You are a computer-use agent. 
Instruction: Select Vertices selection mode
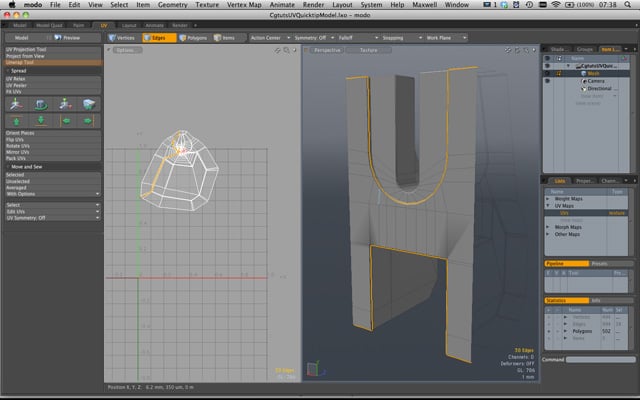tap(122, 37)
